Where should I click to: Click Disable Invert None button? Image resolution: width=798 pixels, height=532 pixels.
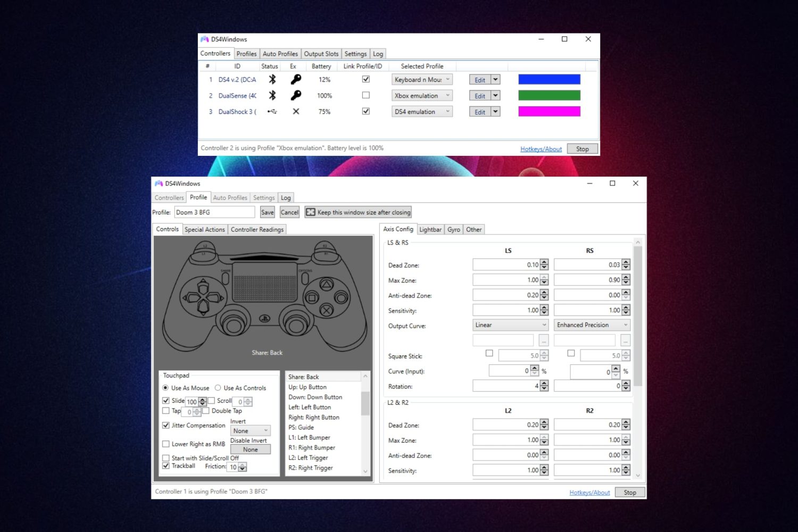click(251, 450)
